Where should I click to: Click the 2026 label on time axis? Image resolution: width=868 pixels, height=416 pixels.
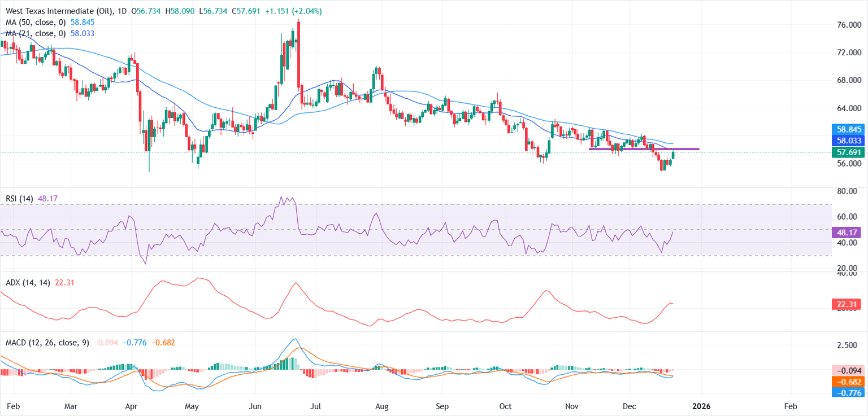tap(702, 406)
